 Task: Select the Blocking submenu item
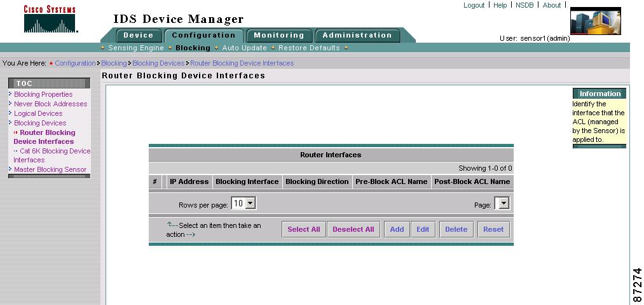pyautogui.click(x=193, y=48)
